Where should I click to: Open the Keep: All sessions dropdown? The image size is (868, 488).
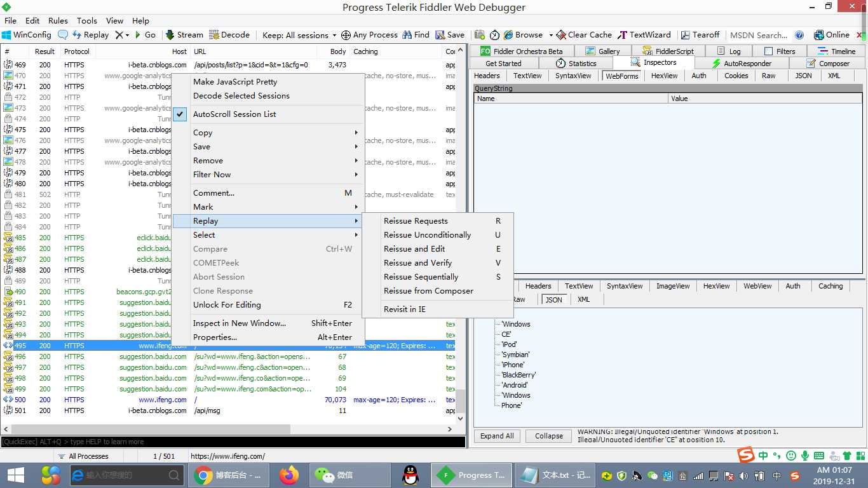299,35
